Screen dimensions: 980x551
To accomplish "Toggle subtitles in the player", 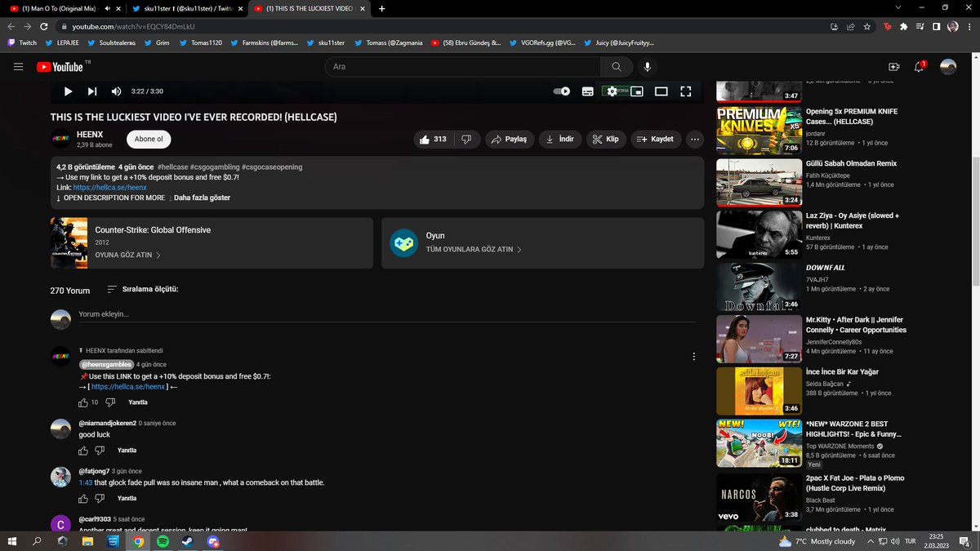I will pyautogui.click(x=587, y=91).
